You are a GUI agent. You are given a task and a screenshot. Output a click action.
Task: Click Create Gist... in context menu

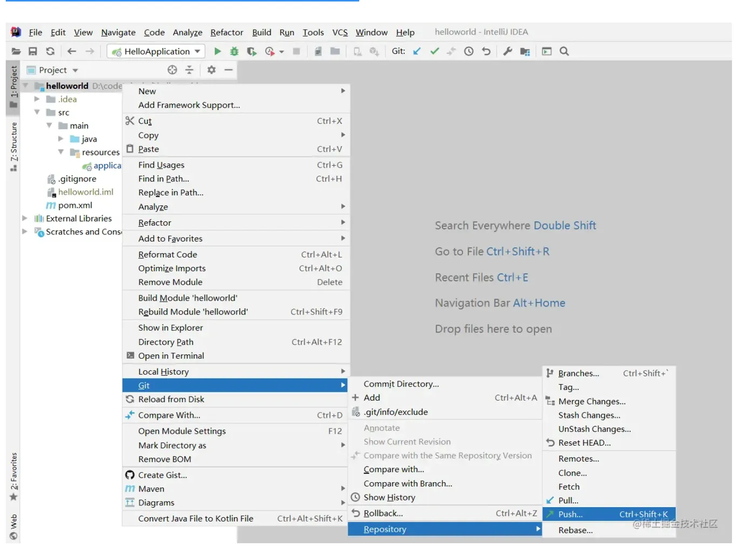pyautogui.click(x=236, y=475)
